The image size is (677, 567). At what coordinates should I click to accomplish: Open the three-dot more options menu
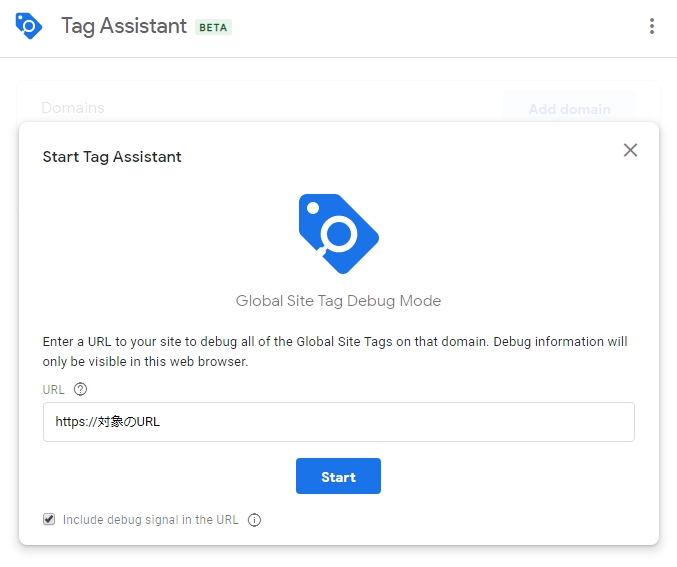click(x=652, y=26)
